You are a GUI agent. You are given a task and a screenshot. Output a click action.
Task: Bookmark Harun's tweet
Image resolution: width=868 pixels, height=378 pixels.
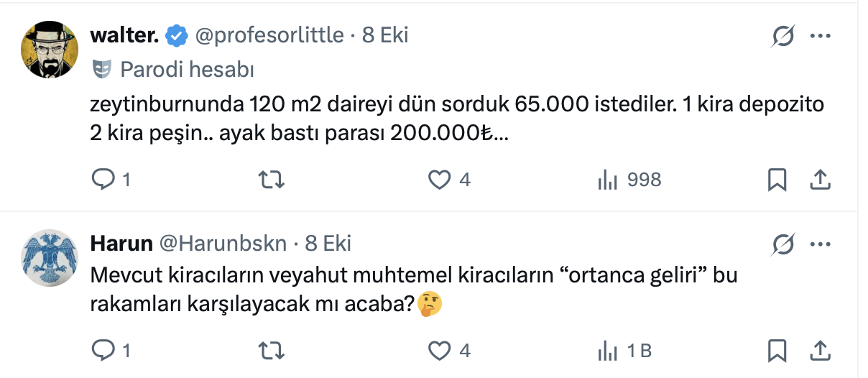pos(777,351)
